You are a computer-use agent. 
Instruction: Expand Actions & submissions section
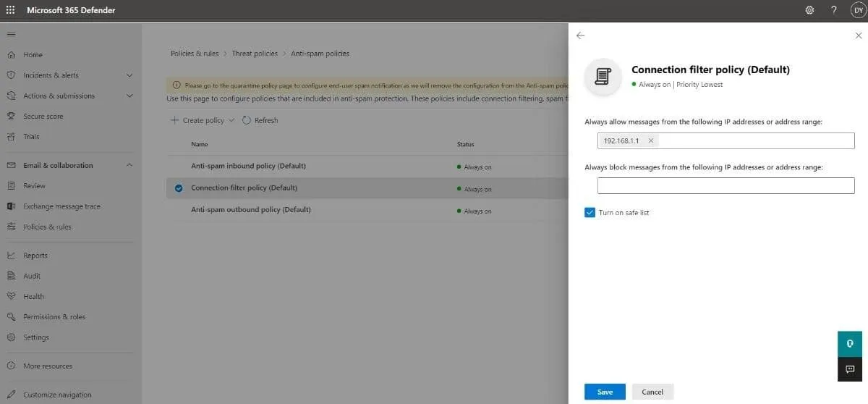pos(129,96)
